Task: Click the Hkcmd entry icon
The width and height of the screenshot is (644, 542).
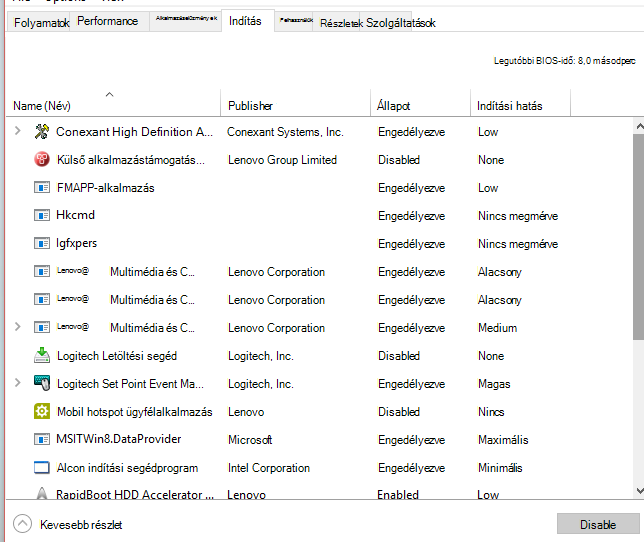Action: click(41, 215)
